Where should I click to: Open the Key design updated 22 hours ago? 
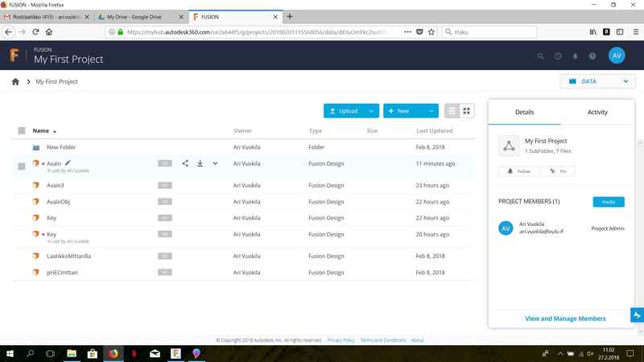click(52, 218)
